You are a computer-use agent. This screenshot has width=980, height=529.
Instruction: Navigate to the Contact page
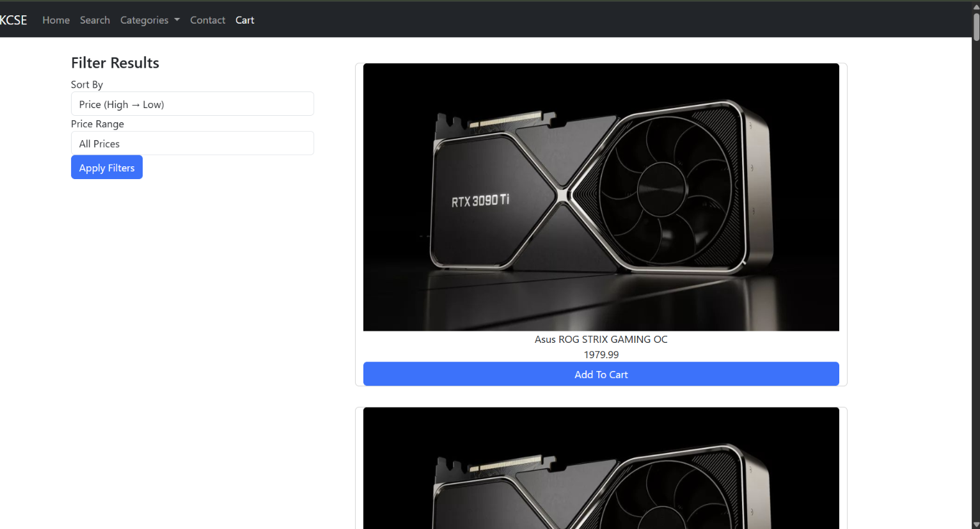pos(207,20)
